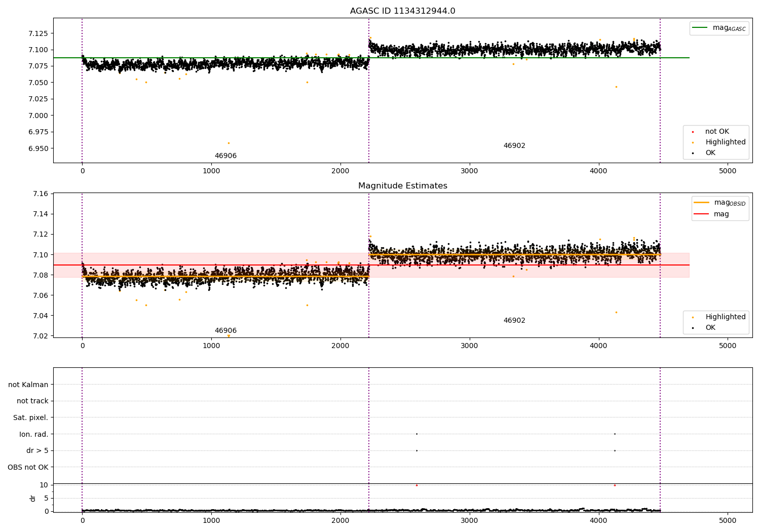
Task: Select the red "mag" line legend entry
Action: [712, 214]
